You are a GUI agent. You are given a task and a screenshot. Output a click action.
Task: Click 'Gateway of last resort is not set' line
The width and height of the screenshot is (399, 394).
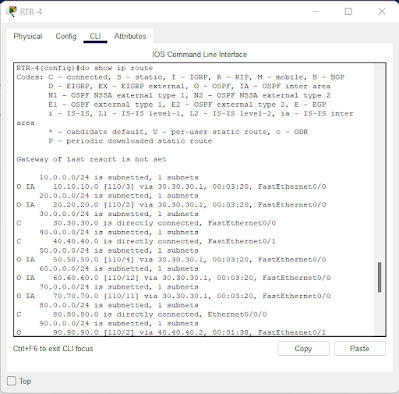click(x=91, y=159)
